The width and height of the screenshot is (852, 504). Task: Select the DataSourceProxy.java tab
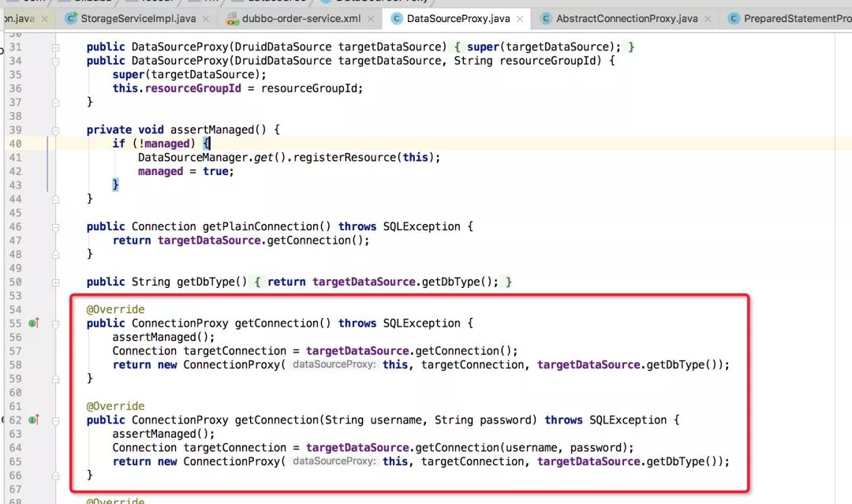[458, 18]
